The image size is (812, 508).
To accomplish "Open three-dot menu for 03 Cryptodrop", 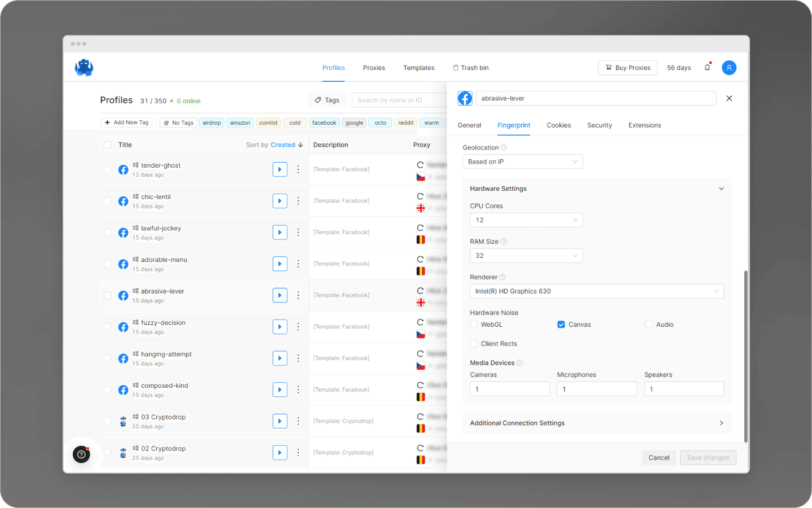I will tap(298, 421).
